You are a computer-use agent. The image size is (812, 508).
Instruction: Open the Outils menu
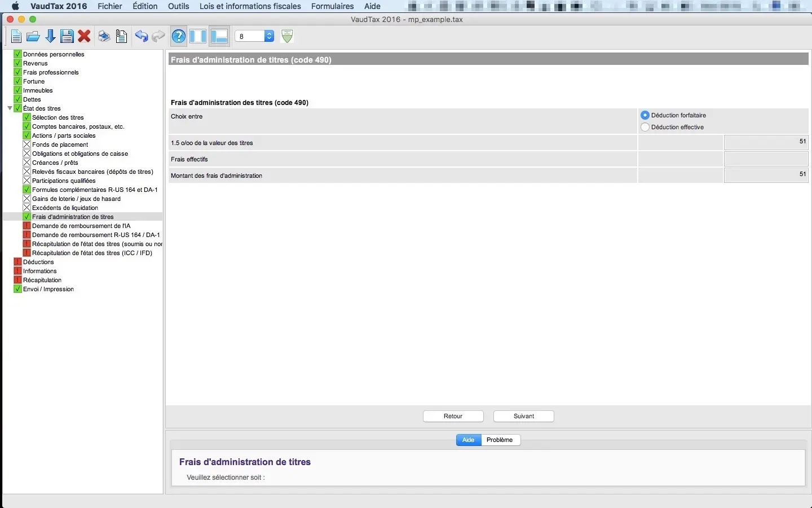click(179, 6)
